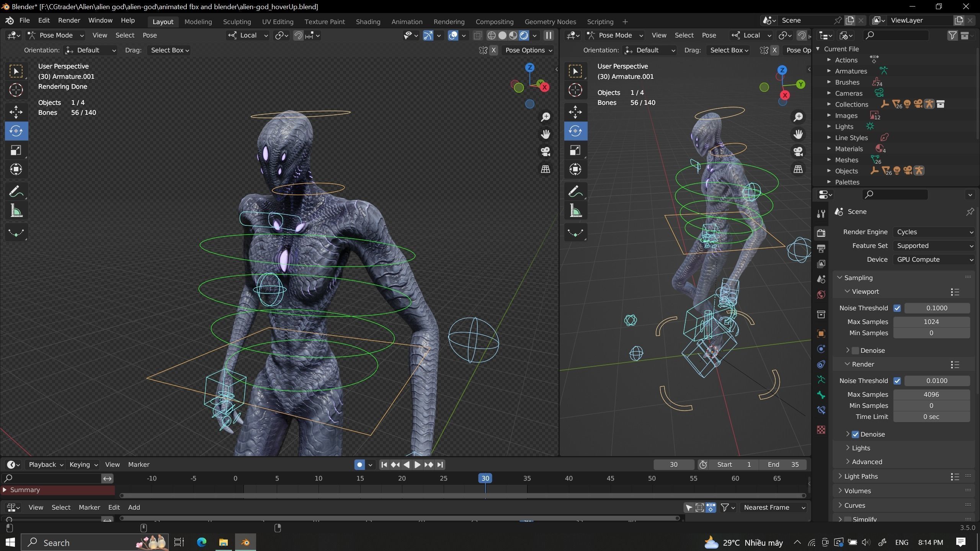
Task: Open the Render properties tab
Action: pos(821,233)
